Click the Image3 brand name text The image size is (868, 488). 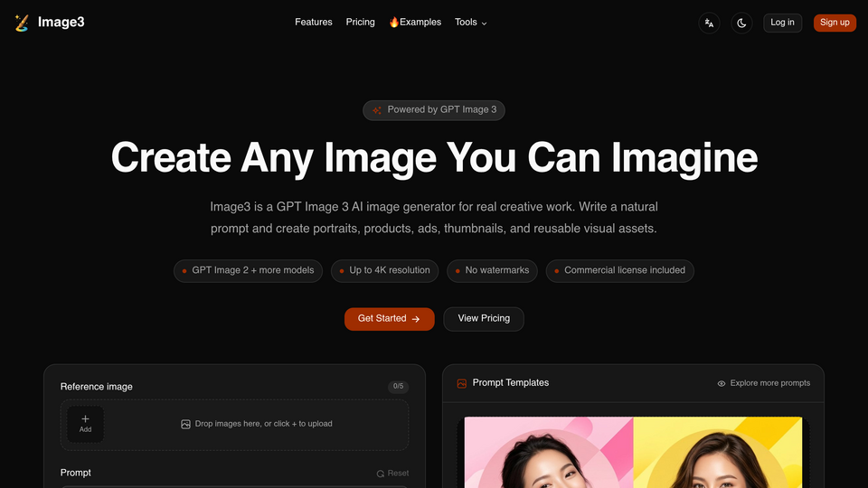(x=61, y=22)
